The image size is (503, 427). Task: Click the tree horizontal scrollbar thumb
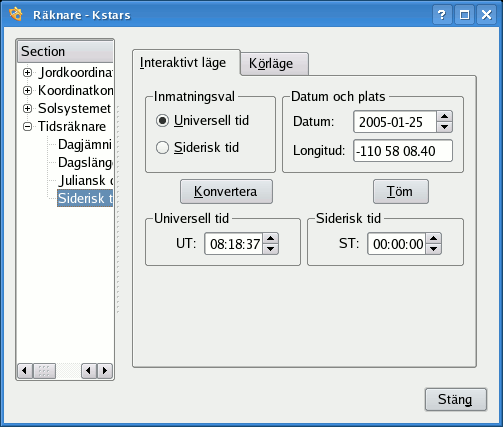(44, 371)
